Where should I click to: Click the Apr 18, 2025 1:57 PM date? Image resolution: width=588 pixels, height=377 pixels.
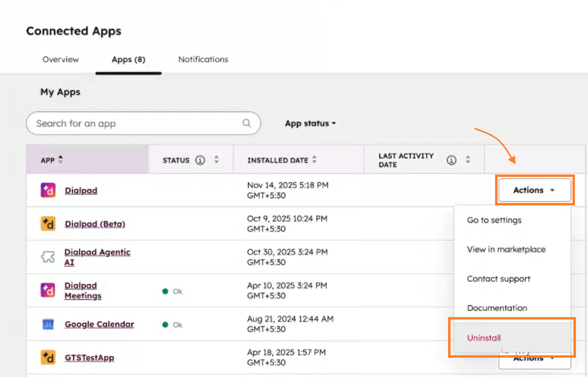[x=286, y=357]
